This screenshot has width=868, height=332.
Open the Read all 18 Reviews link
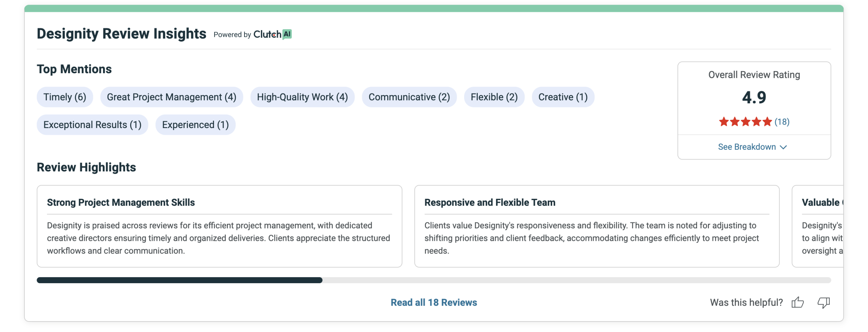pyautogui.click(x=433, y=302)
